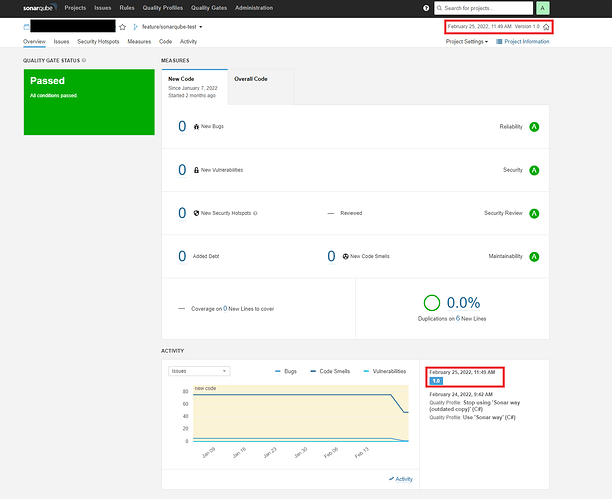Click the New Bugs count 0
The width and height of the screenshot is (612, 499).
(182, 127)
